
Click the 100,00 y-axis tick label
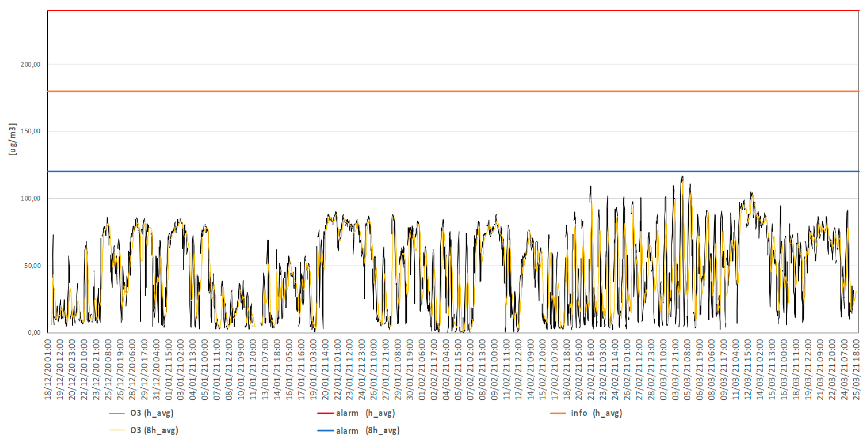click(30, 198)
